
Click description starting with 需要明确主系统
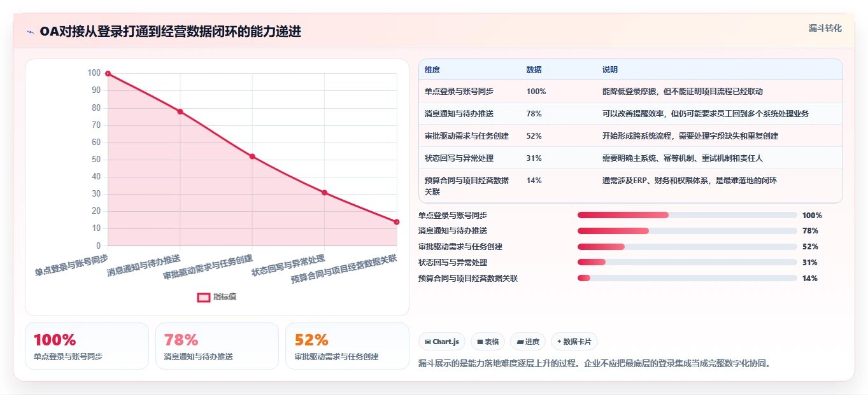coord(683,158)
